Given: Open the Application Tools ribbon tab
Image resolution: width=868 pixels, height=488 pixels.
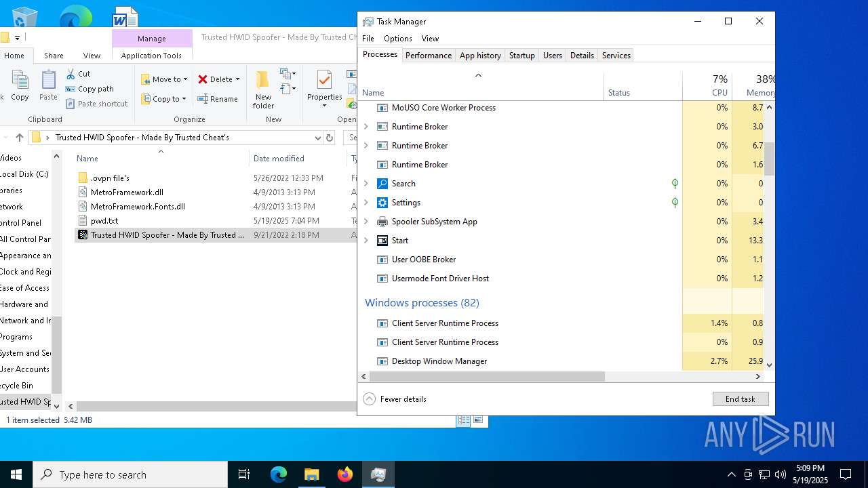Looking at the screenshot, I should 151,56.
